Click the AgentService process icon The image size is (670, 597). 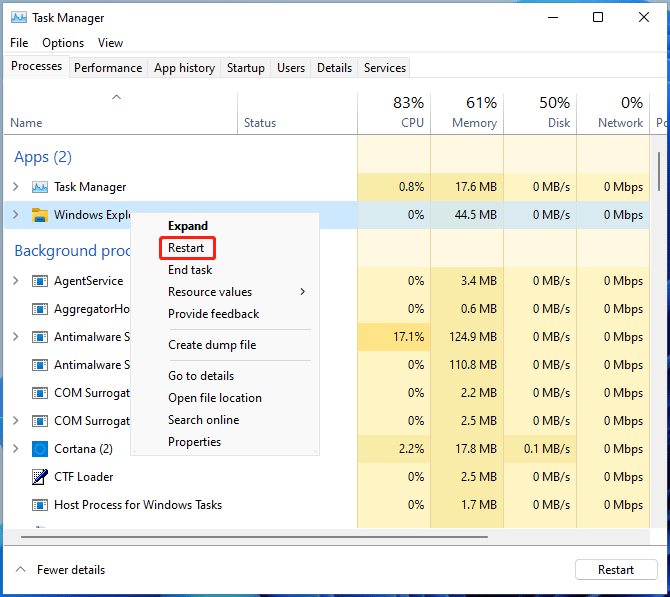point(40,281)
